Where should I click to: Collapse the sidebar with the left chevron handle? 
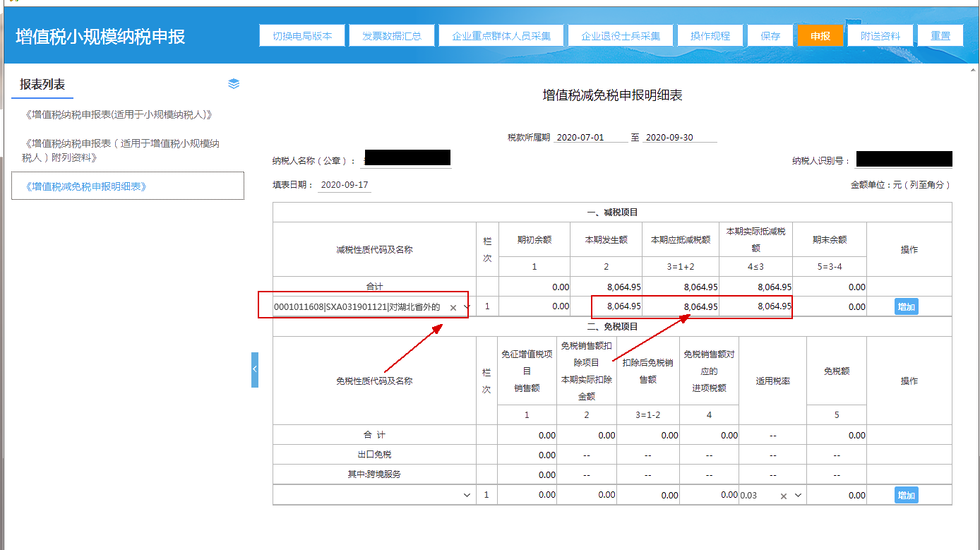[x=255, y=369]
